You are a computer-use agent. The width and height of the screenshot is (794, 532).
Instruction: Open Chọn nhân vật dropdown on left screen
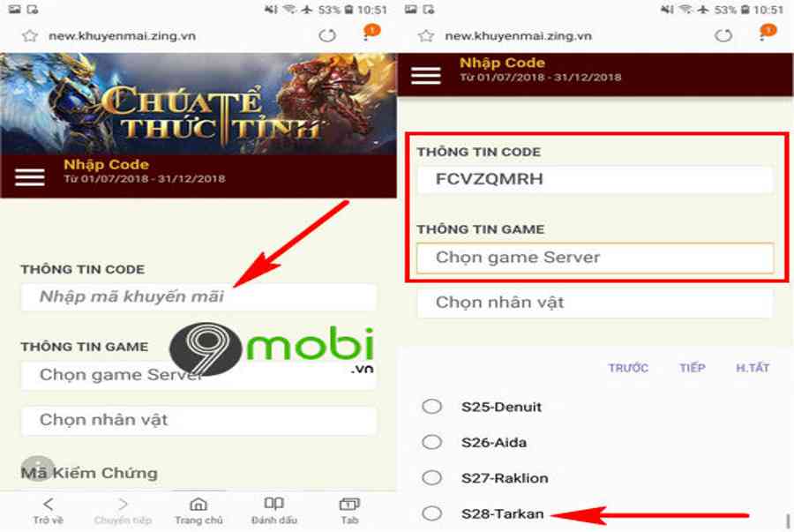[198, 420]
